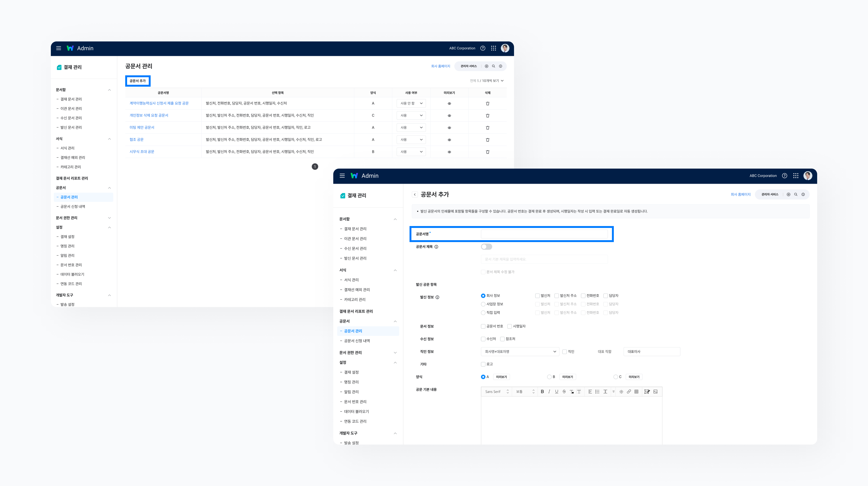Preview the 미팅 제안 공문서 entry

pyautogui.click(x=449, y=128)
